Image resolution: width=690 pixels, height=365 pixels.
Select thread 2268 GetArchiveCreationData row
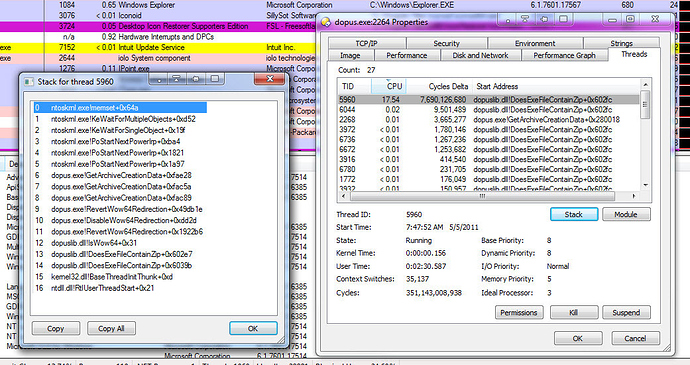[x=489, y=119]
